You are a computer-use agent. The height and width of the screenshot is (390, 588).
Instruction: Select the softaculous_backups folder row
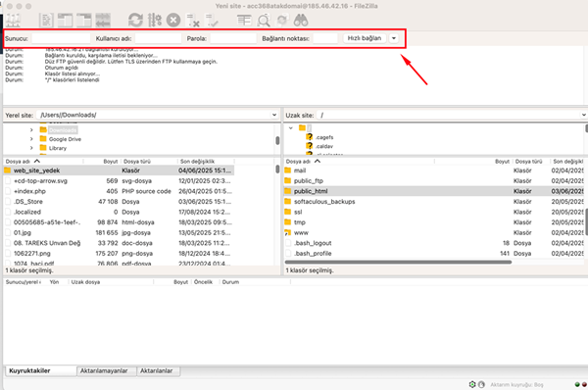click(434, 202)
